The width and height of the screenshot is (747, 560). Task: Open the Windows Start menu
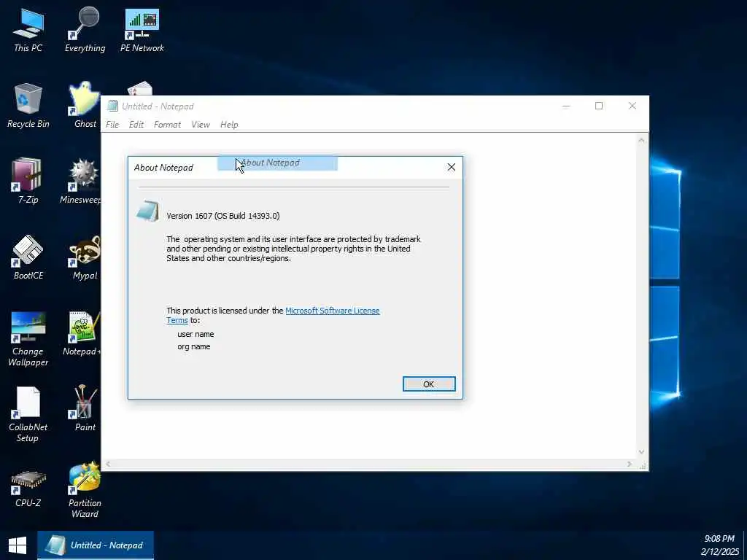(x=18, y=545)
